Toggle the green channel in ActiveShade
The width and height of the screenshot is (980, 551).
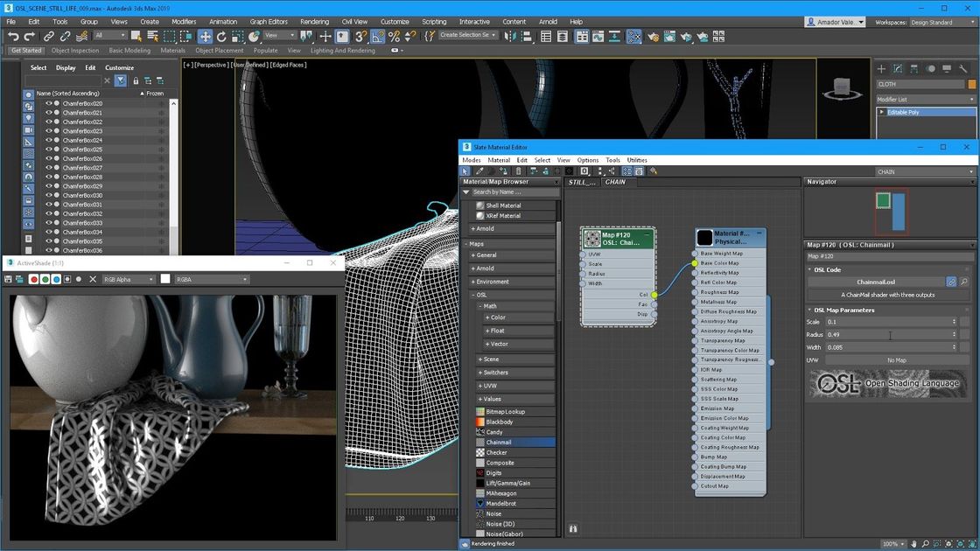(45, 279)
